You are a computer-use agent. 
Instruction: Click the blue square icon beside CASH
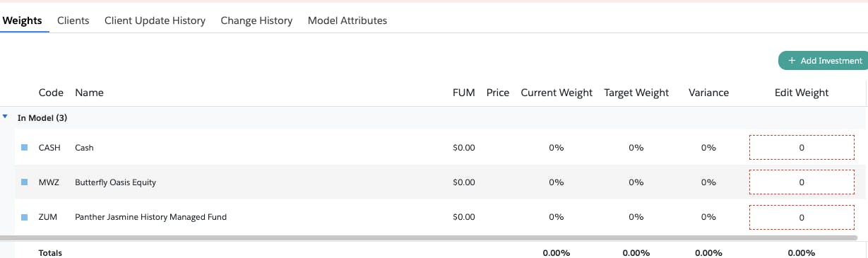(24, 148)
